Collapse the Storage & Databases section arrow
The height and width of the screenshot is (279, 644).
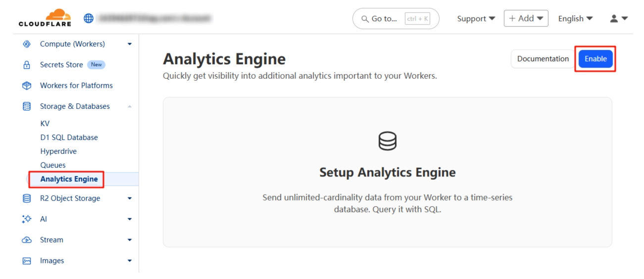point(130,106)
